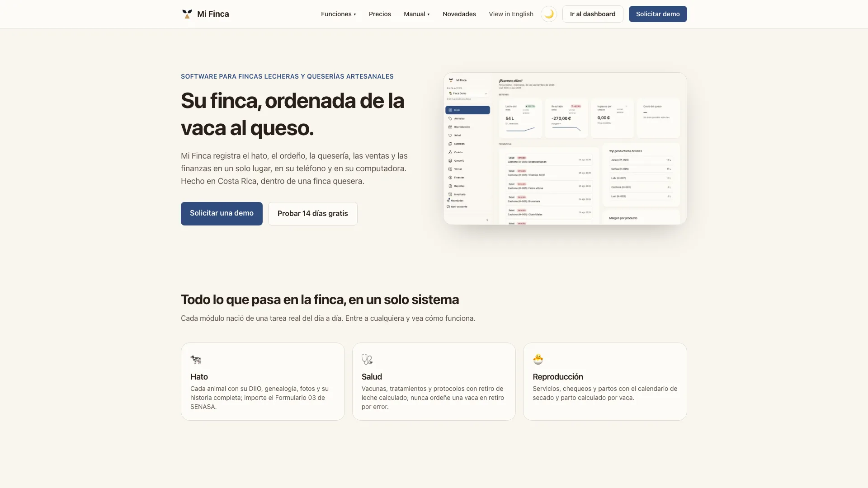Switch language via View in English
This screenshot has height=488, width=868.
[511, 14]
